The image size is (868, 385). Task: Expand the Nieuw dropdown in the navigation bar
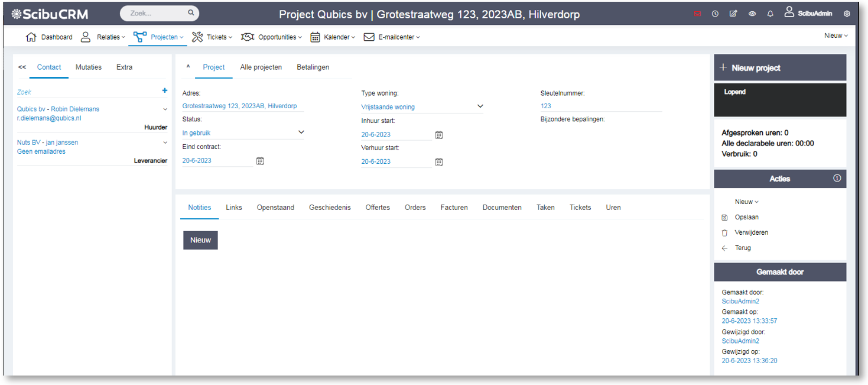coord(836,35)
